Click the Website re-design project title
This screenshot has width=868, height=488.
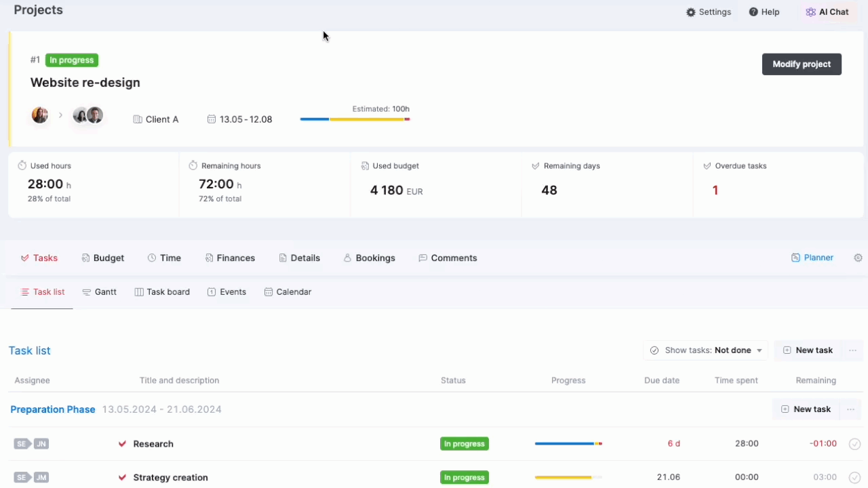[x=85, y=83]
